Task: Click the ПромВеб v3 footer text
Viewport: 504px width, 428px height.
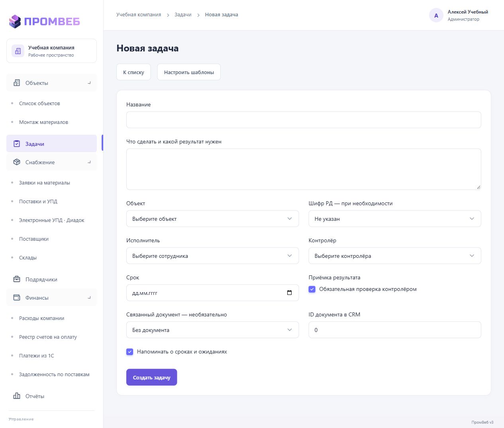Action: coord(482,422)
